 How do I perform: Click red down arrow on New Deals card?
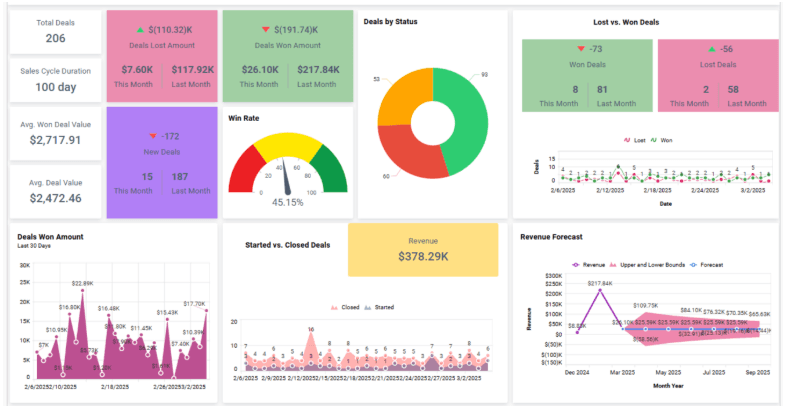click(x=153, y=137)
